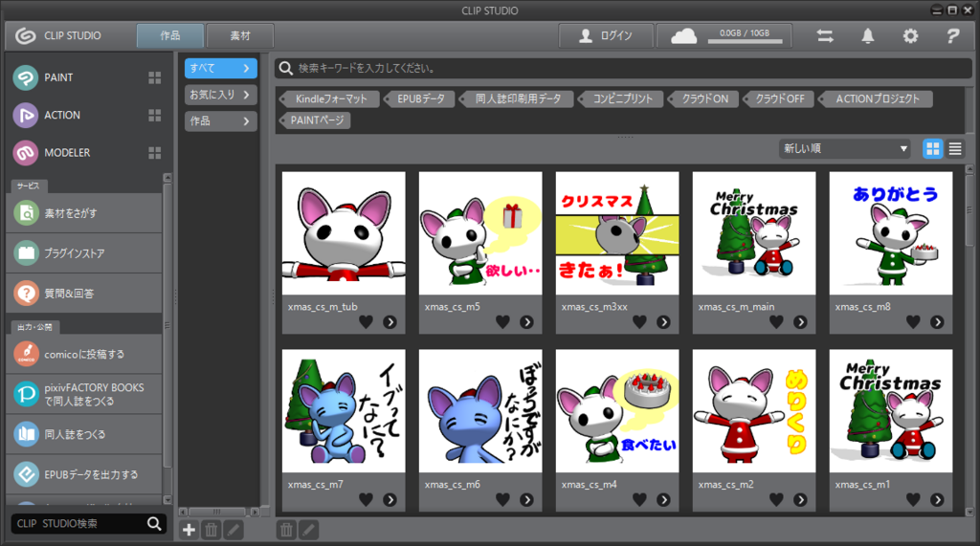The height and width of the screenshot is (546, 980).
Task: Switch to thumbnail grid view
Action: [x=932, y=148]
